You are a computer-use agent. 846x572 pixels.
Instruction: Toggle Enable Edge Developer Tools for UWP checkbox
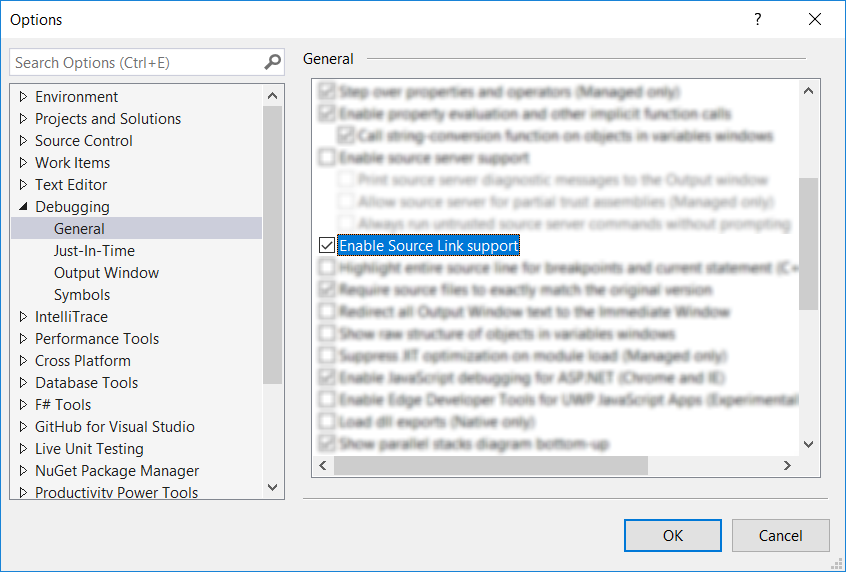326,400
